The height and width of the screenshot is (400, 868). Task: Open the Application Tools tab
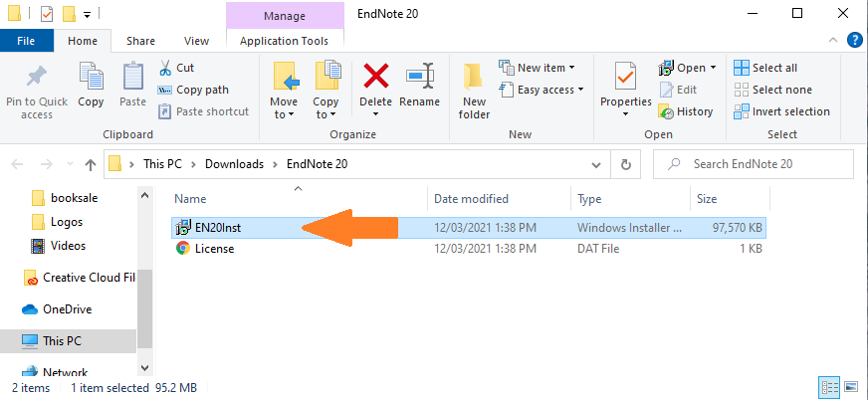coord(284,41)
